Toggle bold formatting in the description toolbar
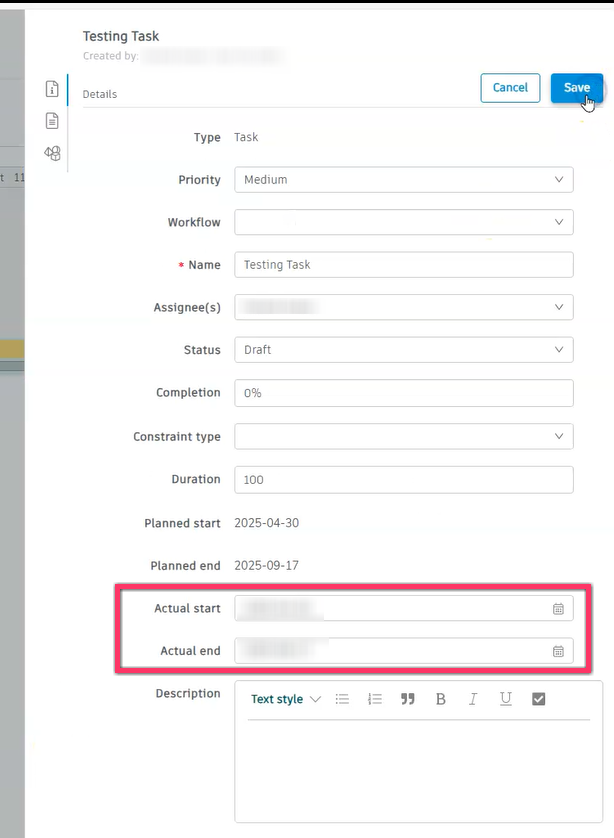614x838 pixels. point(440,699)
